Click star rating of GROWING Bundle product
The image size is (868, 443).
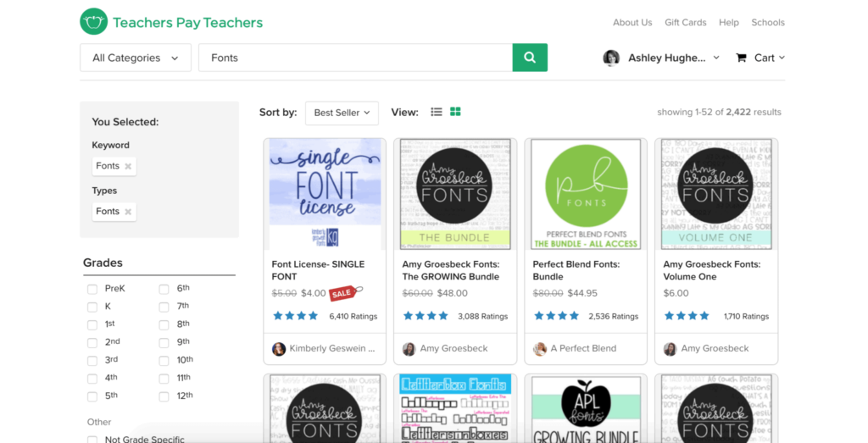[x=426, y=316]
